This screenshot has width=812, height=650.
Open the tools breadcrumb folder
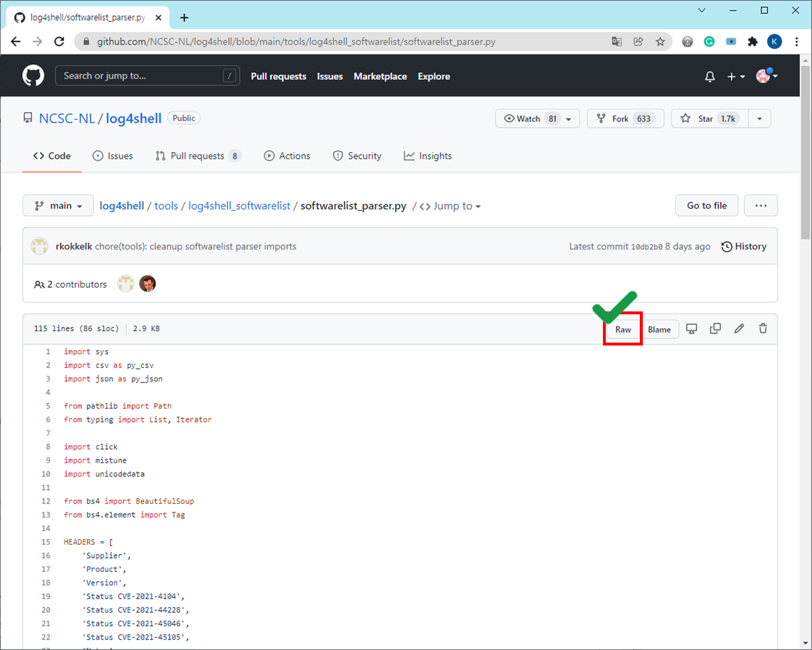166,206
